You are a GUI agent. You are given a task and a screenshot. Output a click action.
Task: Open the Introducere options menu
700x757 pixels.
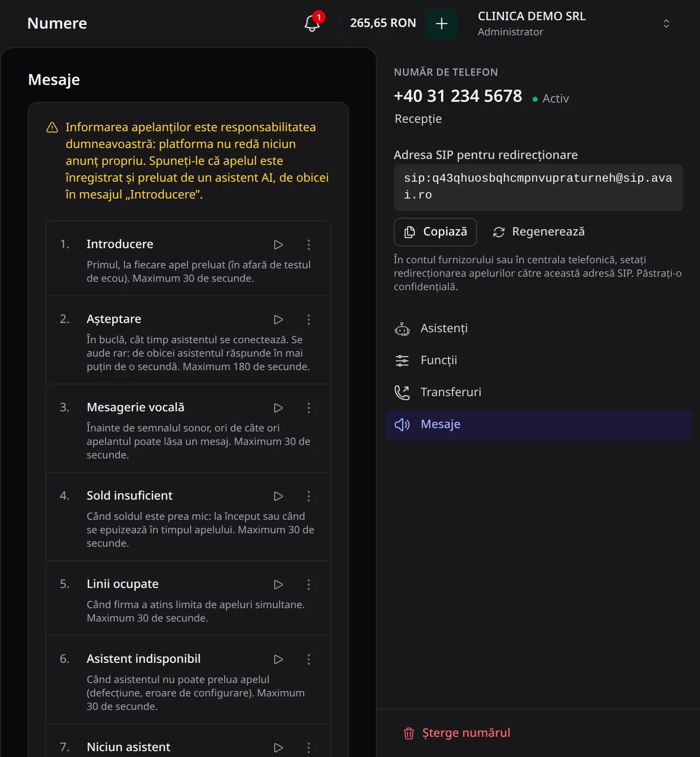pyautogui.click(x=309, y=245)
